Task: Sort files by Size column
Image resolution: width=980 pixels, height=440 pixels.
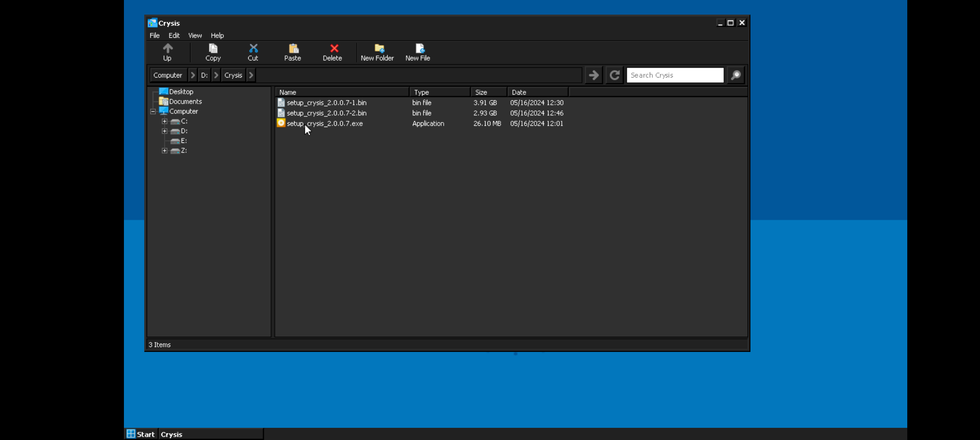Action: pyautogui.click(x=489, y=92)
